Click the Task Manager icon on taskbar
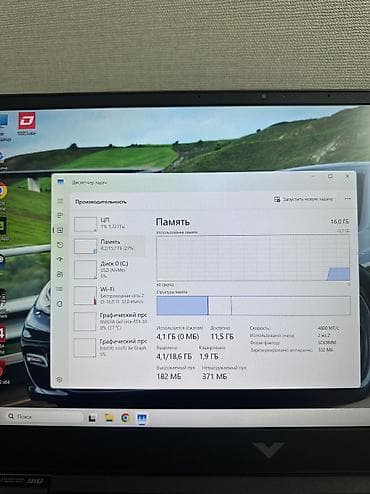This screenshot has width=370, height=494. pyautogui.click(x=142, y=418)
